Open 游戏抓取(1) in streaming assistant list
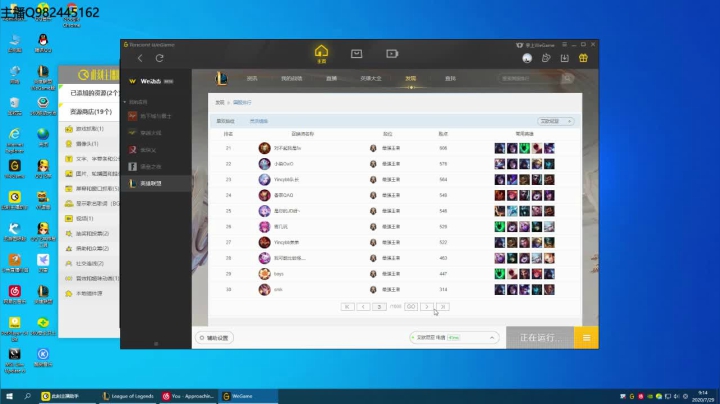The height and width of the screenshot is (404, 720). point(90,129)
